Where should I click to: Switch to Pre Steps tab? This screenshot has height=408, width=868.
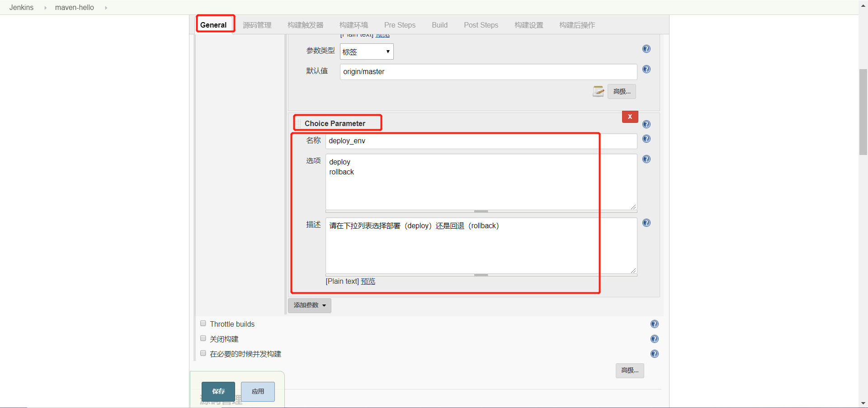pyautogui.click(x=400, y=25)
